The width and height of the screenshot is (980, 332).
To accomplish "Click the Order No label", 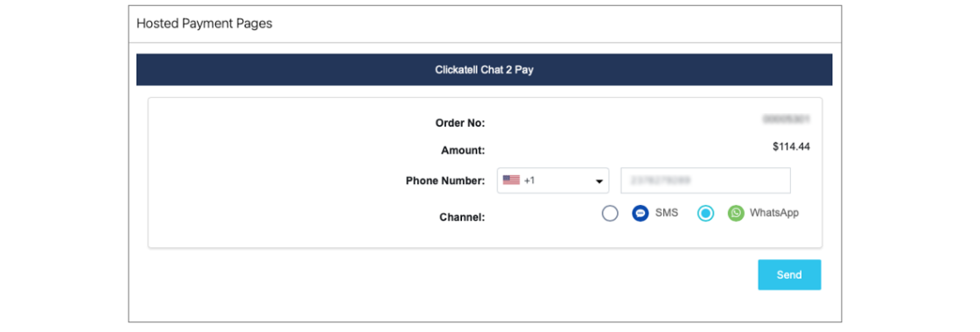I will [x=460, y=124].
